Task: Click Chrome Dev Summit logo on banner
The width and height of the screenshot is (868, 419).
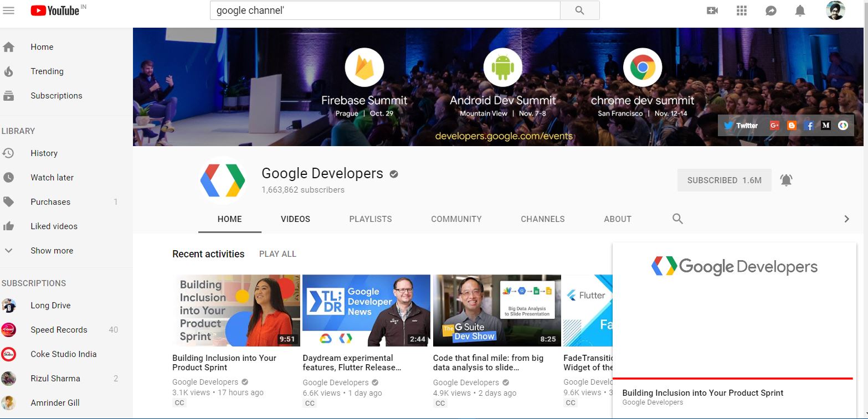Action: 643,68
